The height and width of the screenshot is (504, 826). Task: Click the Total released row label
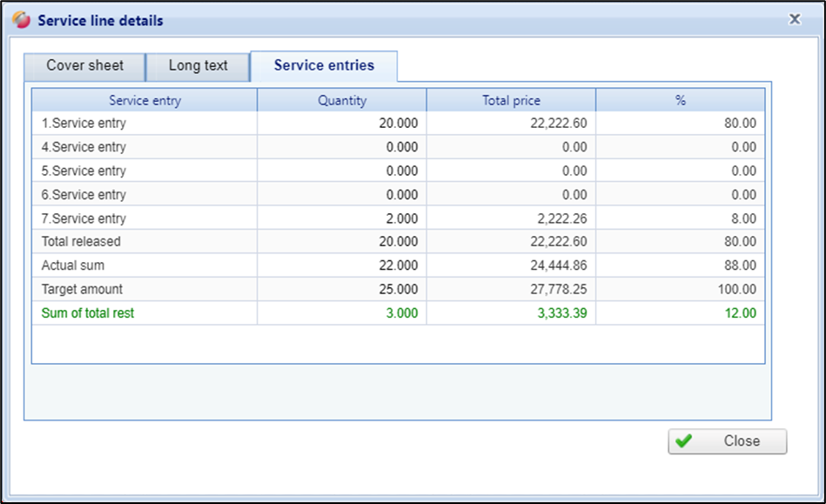click(81, 242)
